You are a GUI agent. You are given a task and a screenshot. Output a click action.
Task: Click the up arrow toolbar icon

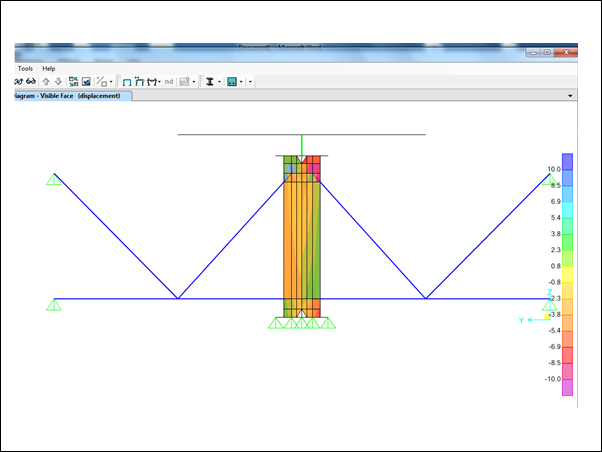(x=45, y=81)
